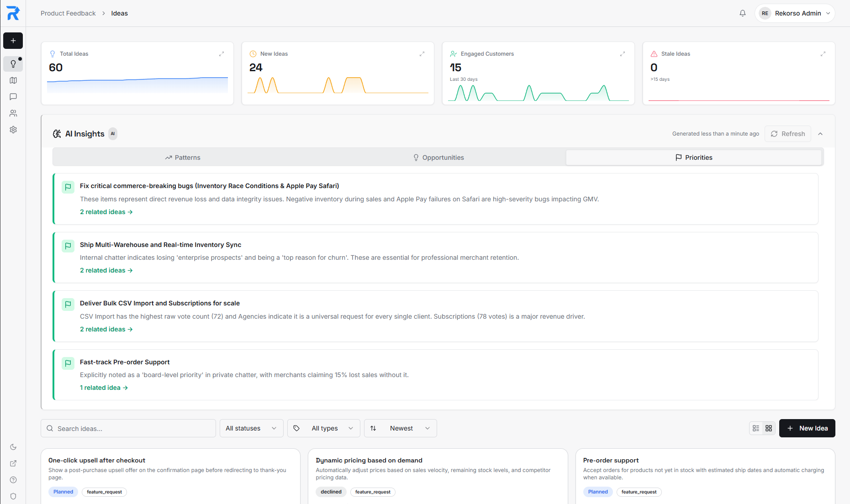Image resolution: width=850 pixels, height=504 pixels.
Task: Collapse the AI Insights panel
Action: pyautogui.click(x=821, y=134)
